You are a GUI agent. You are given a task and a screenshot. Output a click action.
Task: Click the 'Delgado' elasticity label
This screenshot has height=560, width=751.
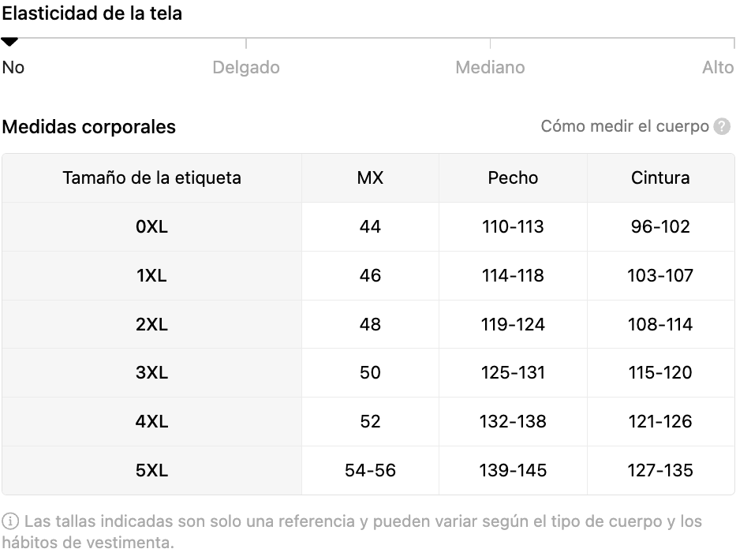246,68
